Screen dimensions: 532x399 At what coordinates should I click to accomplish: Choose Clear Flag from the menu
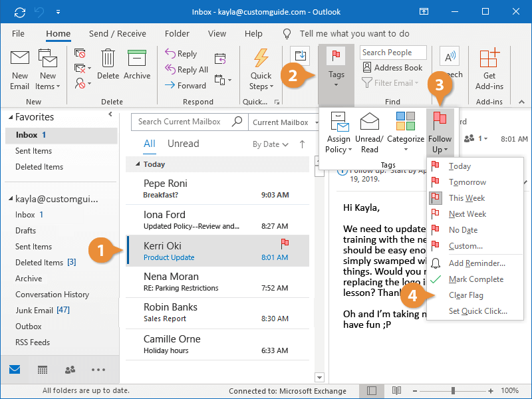[465, 295]
